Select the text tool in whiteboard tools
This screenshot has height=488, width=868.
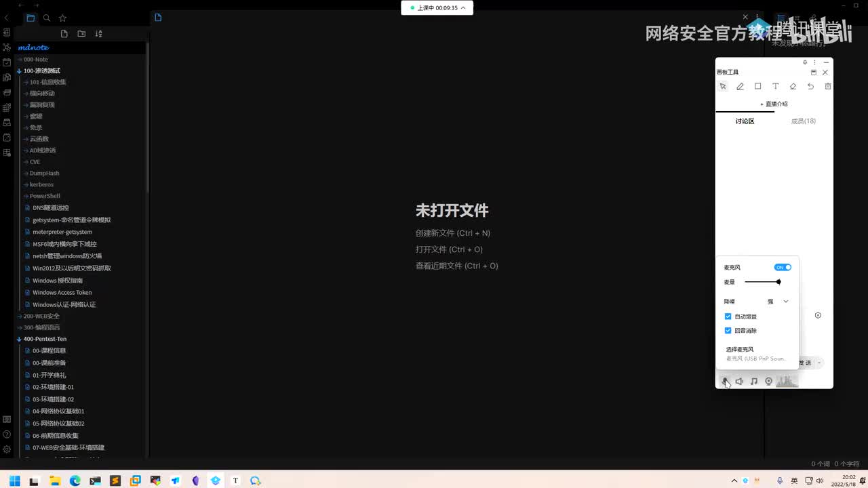[775, 87]
